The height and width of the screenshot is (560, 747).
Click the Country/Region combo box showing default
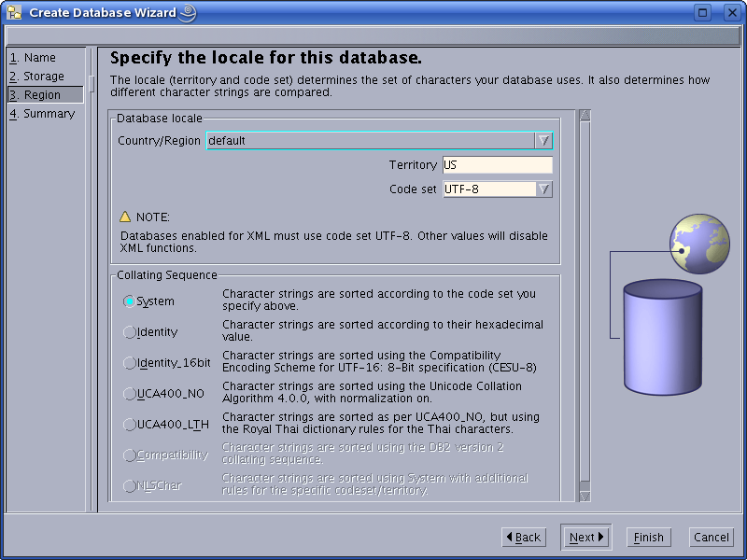click(x=379, y=141)
